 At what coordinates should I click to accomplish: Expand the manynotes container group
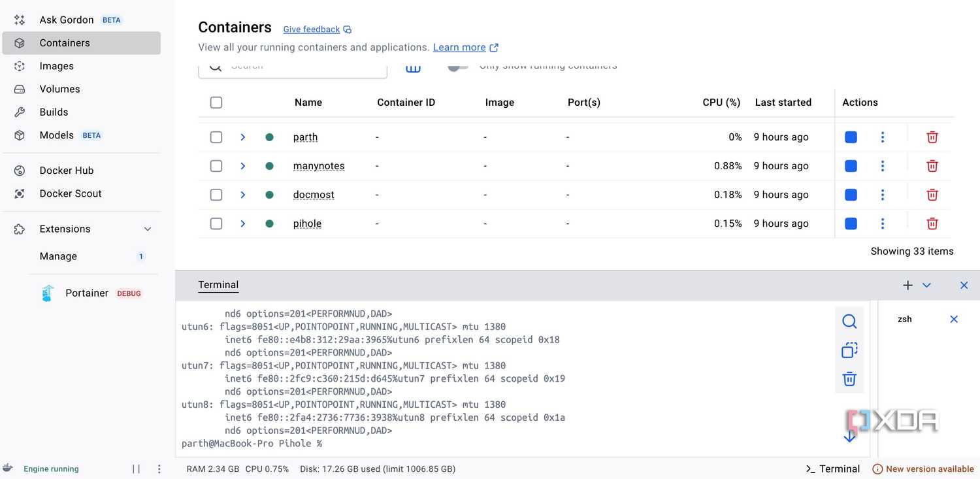point(242,166)
